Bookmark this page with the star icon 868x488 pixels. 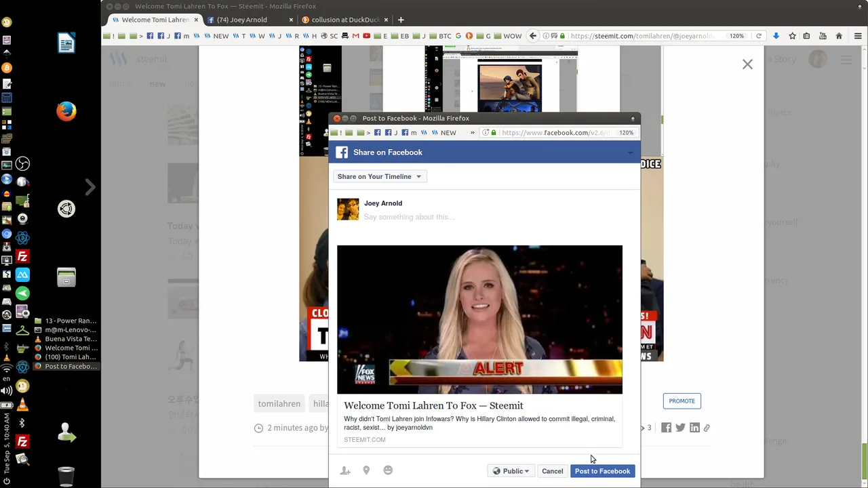792,36
